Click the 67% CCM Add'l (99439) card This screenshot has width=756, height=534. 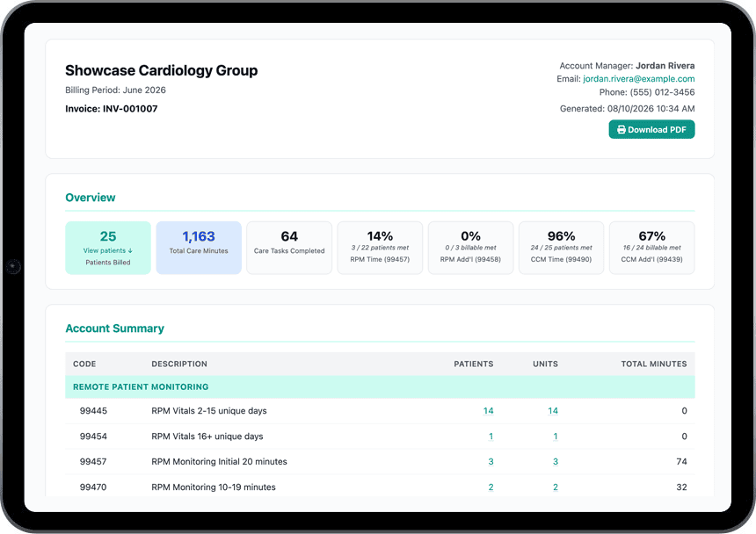(652, 248)
